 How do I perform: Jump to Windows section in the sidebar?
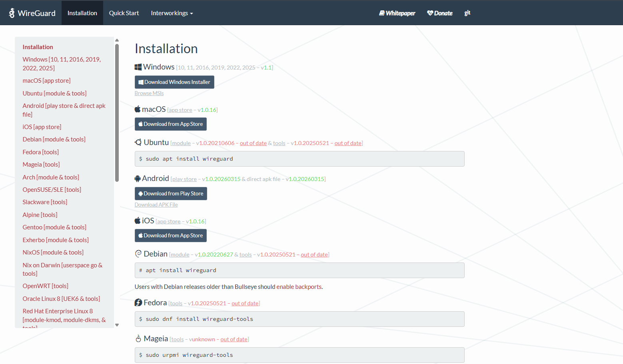coord(62,64)
